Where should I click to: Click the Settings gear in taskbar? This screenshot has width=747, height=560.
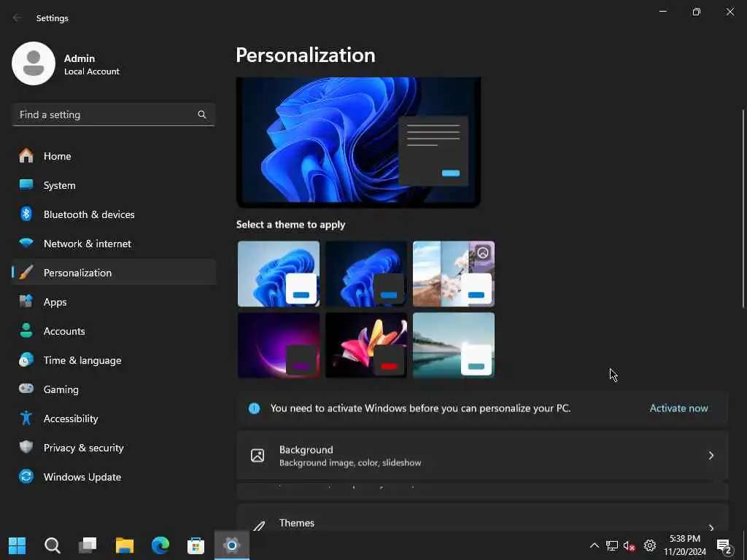231,545
